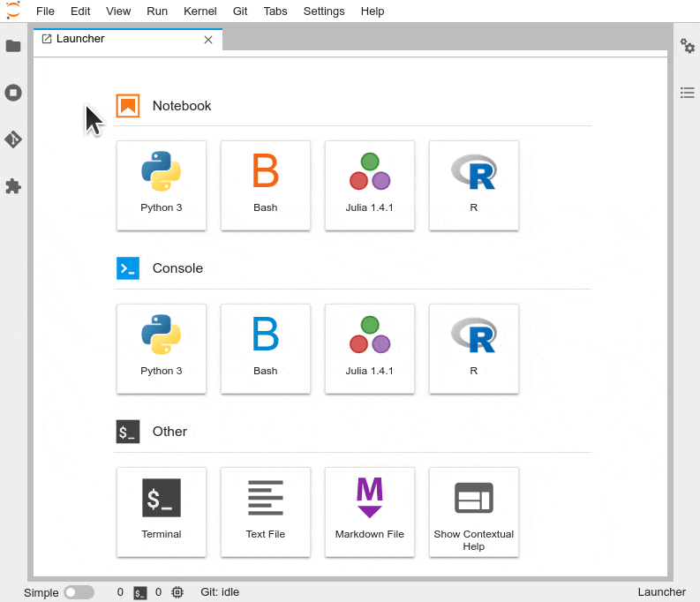Screen dimensions: 700x602
Task: Open the Extension Manager puzzle icon
Action: [x=13, y=186]
